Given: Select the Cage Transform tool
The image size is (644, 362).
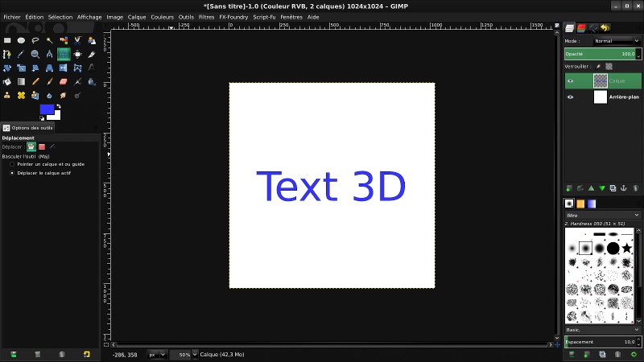Looking at the screenshot, I should (77, 68).
